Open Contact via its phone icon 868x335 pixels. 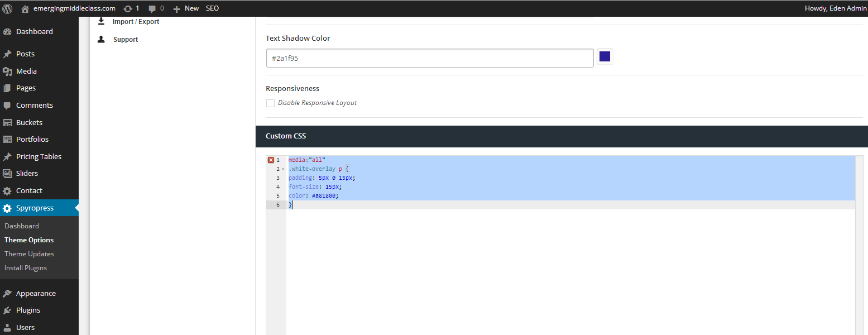pyautogui.click(x=10, y=190)
